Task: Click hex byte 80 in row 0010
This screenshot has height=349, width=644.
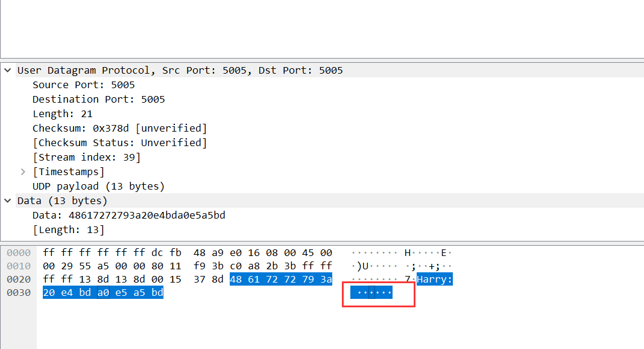Action: pyautogui.click(x=157, y=266)
